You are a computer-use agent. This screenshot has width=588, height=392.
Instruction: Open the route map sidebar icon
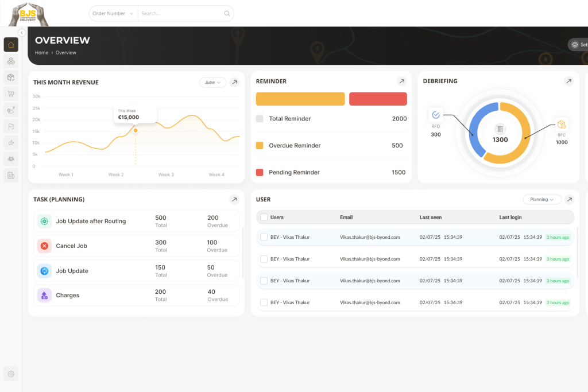tap(11, 110)
